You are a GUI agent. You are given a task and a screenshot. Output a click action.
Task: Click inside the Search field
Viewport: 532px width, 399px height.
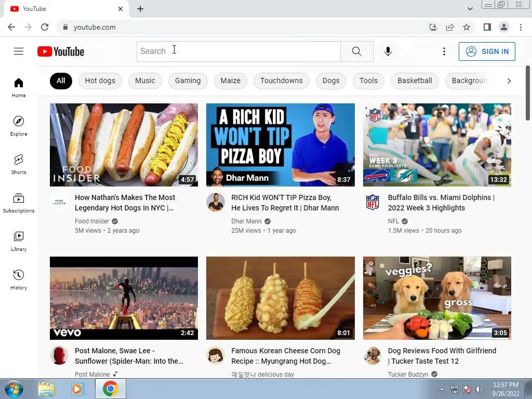[x=238, y=51]
